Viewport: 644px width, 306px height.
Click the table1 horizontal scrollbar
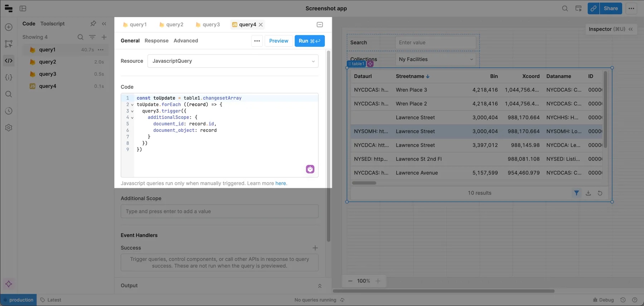[364, 183]
